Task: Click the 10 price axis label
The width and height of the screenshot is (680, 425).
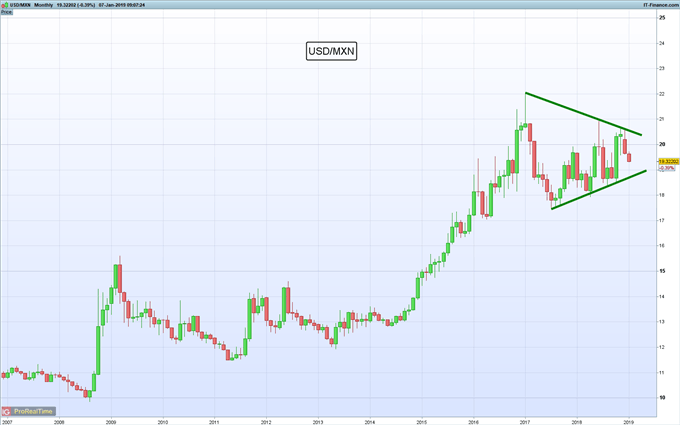Action: click(x=662, y=398)
